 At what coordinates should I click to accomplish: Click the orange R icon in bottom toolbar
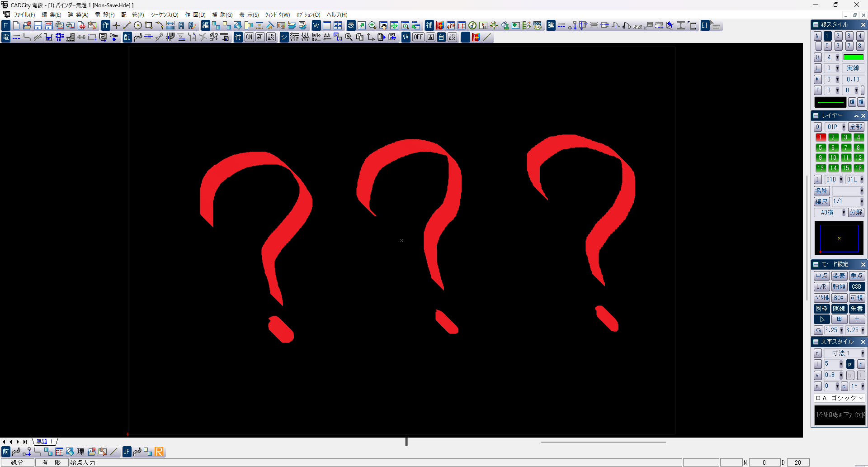pyautogui.click(x=159, y=452)
